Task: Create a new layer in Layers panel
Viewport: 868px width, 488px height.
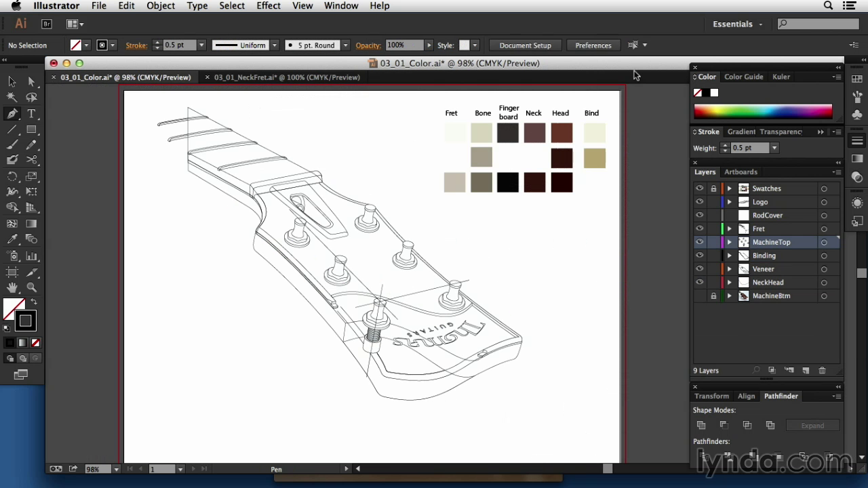Action: [x=806, y=371]
